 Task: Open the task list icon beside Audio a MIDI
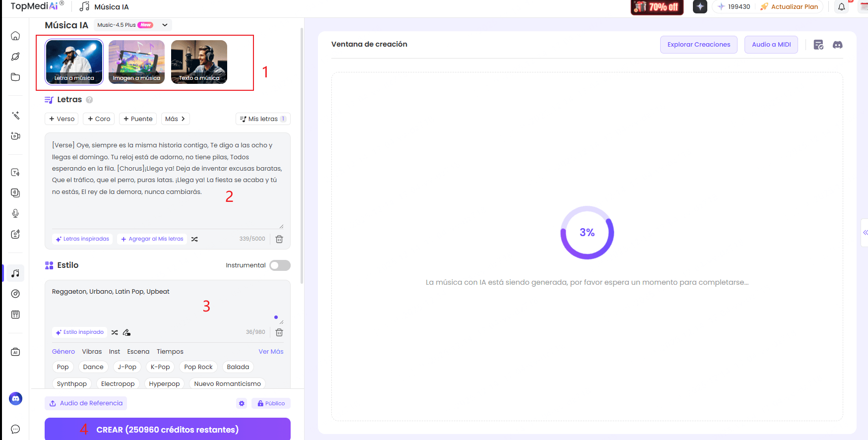(x=818, y=45)
